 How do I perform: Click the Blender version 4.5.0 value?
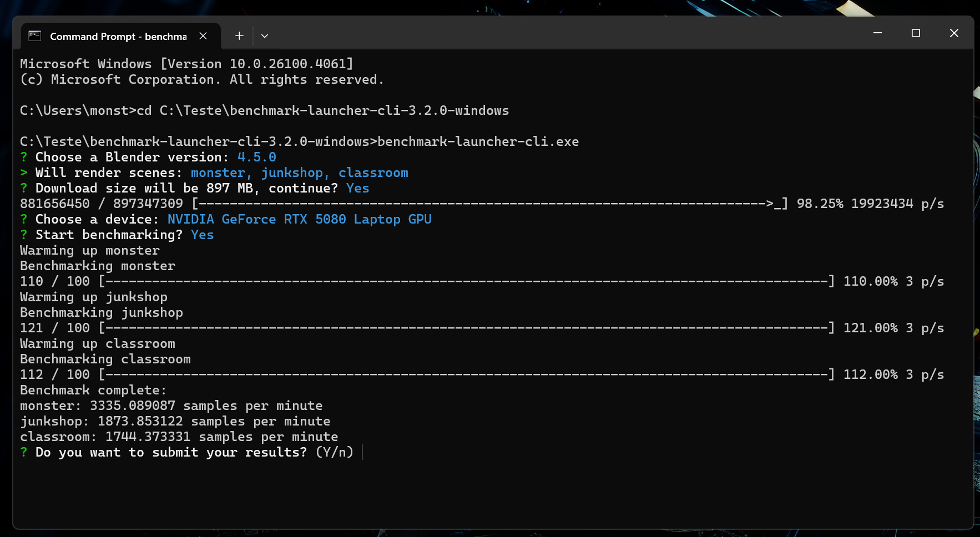tap(257, 157)
